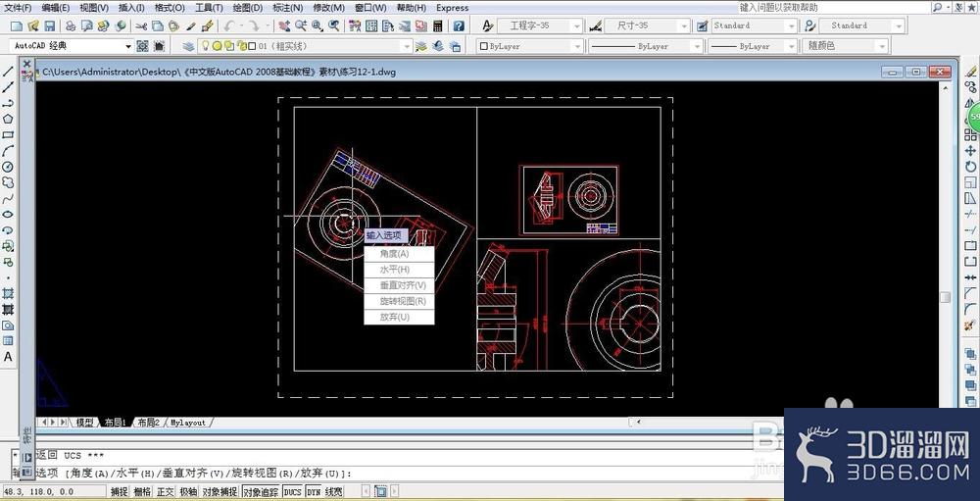Open the 随颜色 plot style dropdown
Image resolution: width=980 pixels, height=501 pixels.
845,46
